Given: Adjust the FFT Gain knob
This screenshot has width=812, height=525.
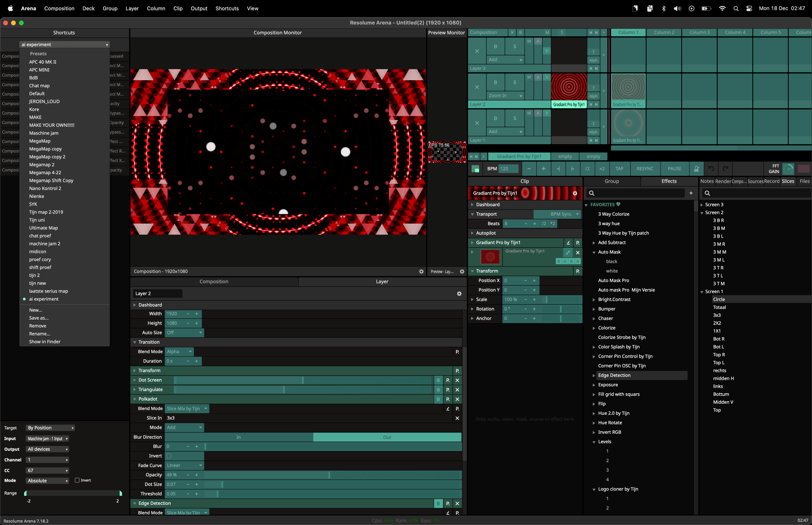Looking at the screenshot, I should point(788,169).
